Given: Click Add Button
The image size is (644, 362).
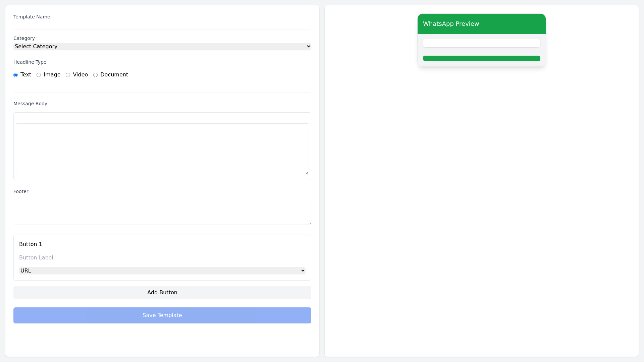Looking at the screenshot, I should point(162,292).
